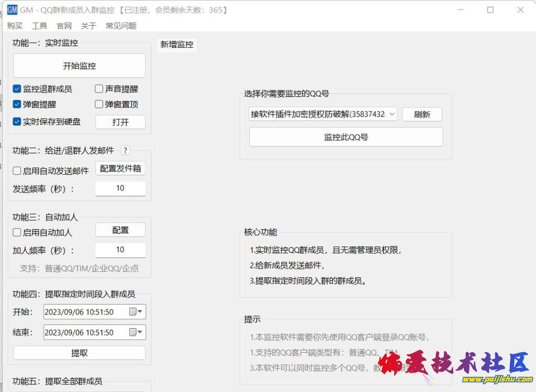Image resolution: width=536 pixels, height=392 pixels.
Task: Enable 启用自动发送邮件 checkbox
Action: click(17, 171)
